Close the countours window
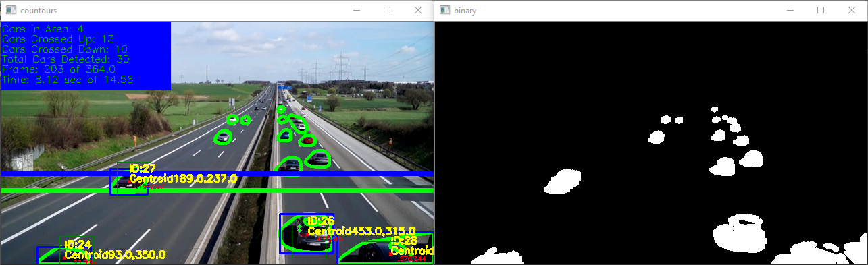 click(x=418, y=11)
